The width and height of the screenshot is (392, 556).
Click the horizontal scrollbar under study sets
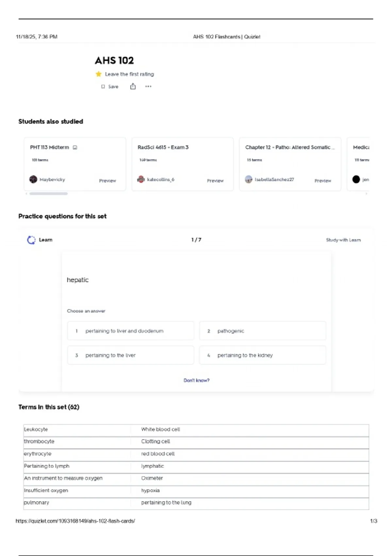pos(49,194)
